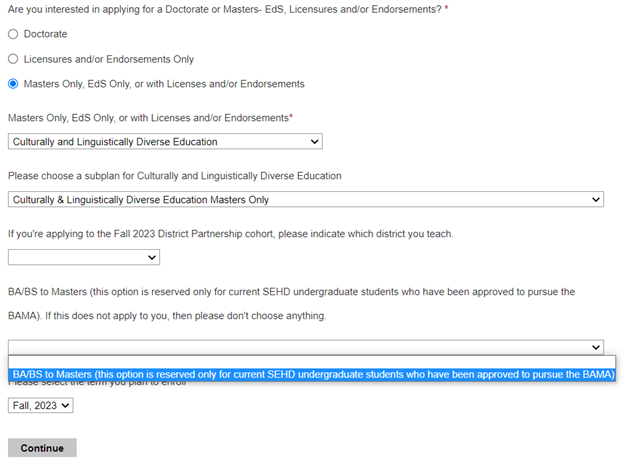
Task: Select Masters Only, EdS Only radio option
Action: [13, 84]
